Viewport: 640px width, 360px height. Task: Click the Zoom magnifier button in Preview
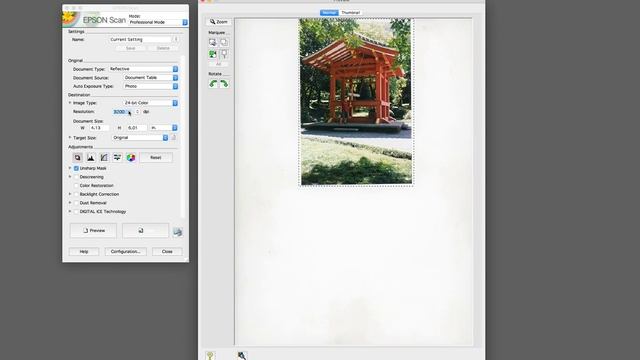[x=219, y=22]
